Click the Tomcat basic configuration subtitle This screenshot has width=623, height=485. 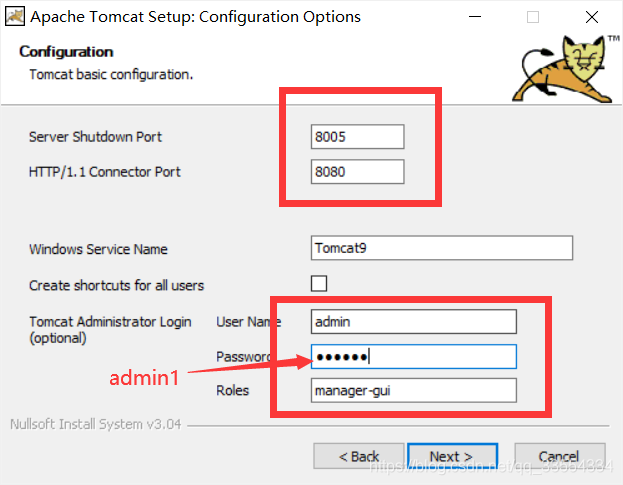pyautogui.click(x=111, y=75)
